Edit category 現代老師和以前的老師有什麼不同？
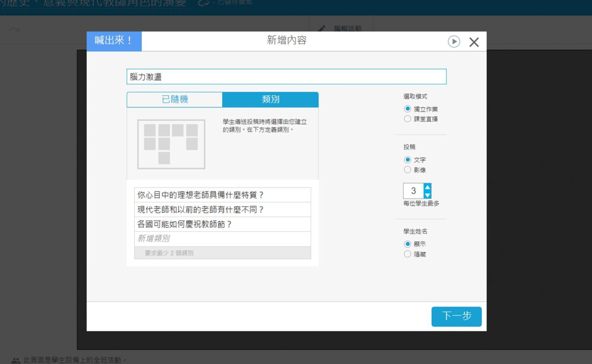This screenshot has height=364, width=592. (222, 210)
